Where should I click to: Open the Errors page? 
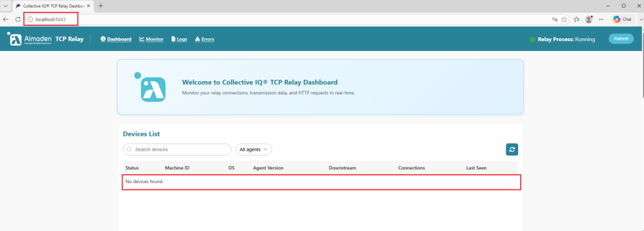coord(204,39)
